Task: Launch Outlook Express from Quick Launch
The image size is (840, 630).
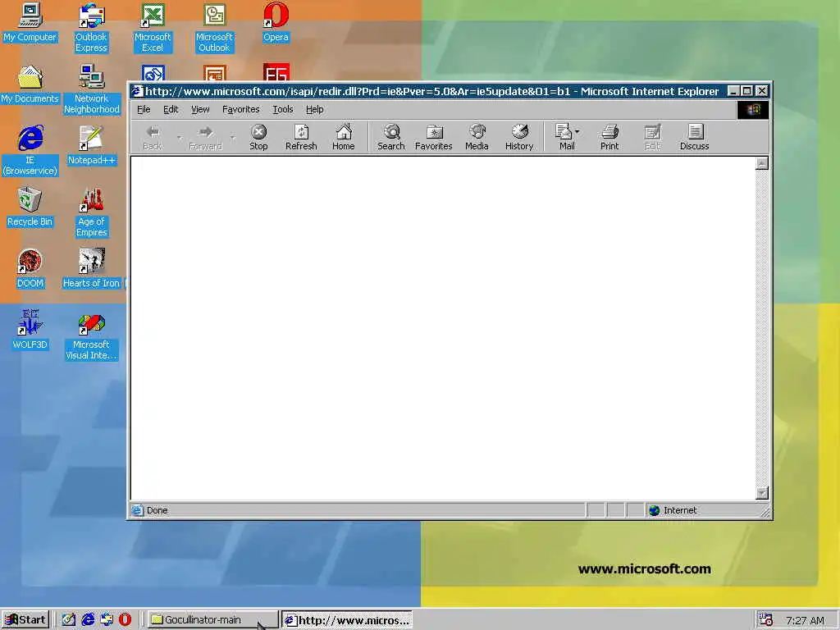Action: click(107, 620)
